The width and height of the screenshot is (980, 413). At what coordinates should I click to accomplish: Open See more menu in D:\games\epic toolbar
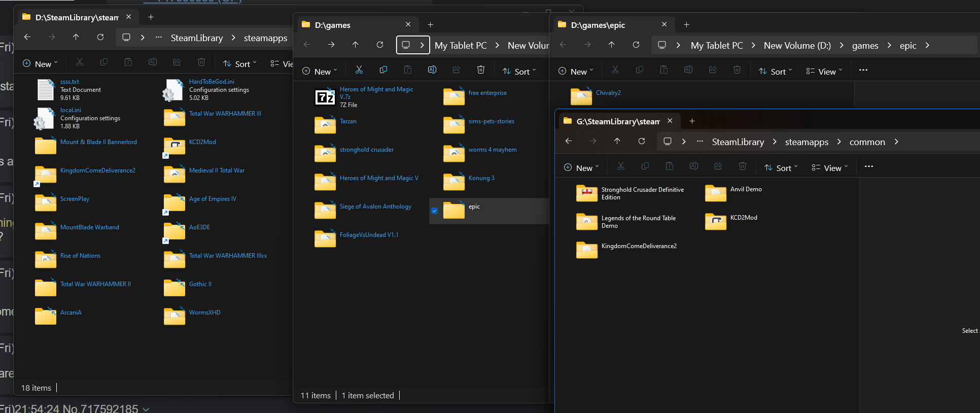pos(863,70)
